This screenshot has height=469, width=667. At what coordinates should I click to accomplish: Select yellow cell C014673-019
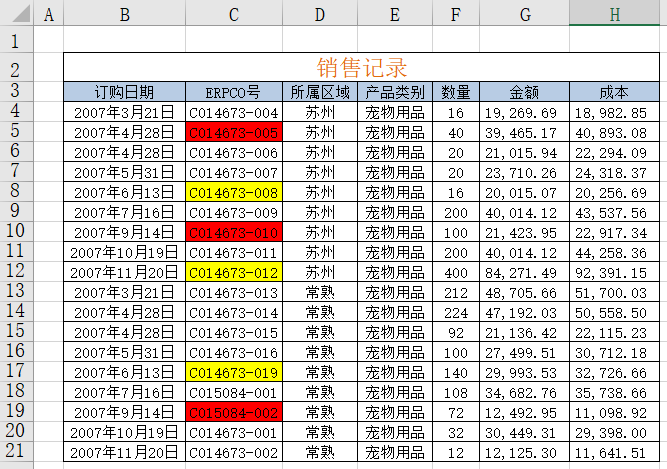(x=234, y=372)
